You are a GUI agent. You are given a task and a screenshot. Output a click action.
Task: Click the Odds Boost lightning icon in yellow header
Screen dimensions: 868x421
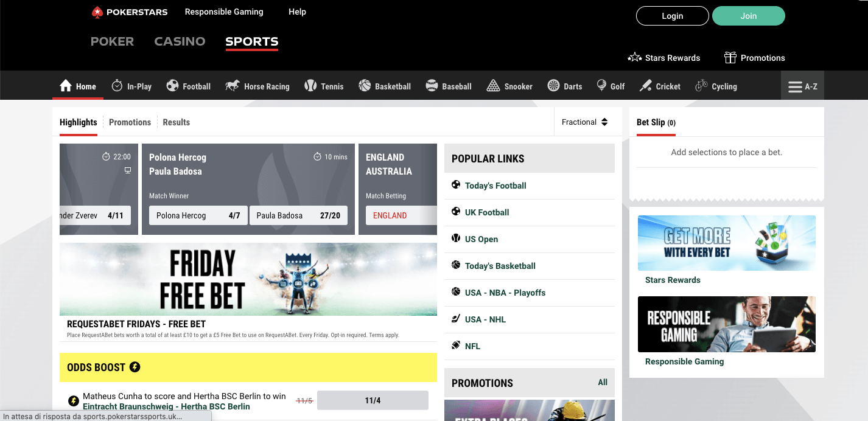click(x=135, y=367)
